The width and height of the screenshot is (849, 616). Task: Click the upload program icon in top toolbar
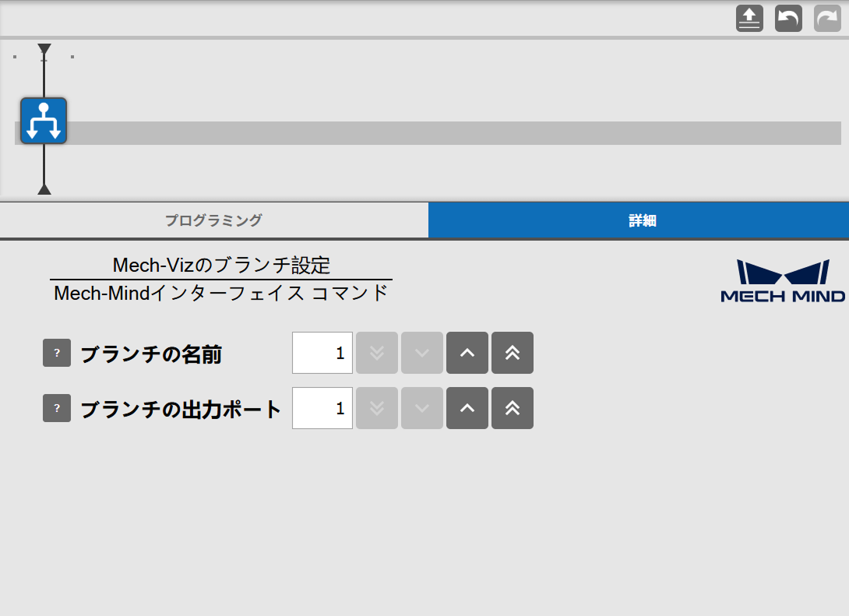coord(749,18)
